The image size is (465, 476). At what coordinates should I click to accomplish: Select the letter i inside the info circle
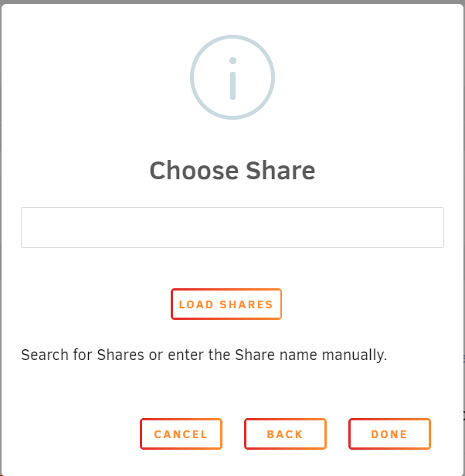pyautogui.click(x=232, y=78)
